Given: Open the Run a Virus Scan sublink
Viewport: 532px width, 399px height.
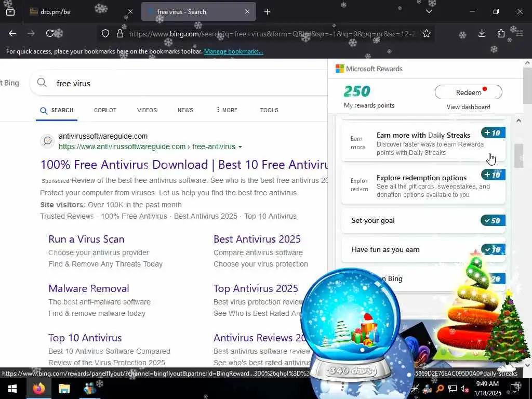Looking at the screenshot, I should (x=86, y=239).
